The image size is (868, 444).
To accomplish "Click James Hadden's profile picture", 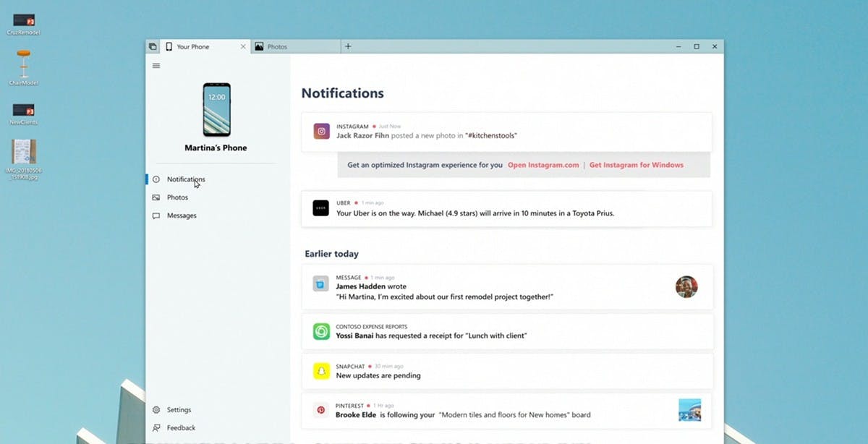I will click(x=686, y=286).
